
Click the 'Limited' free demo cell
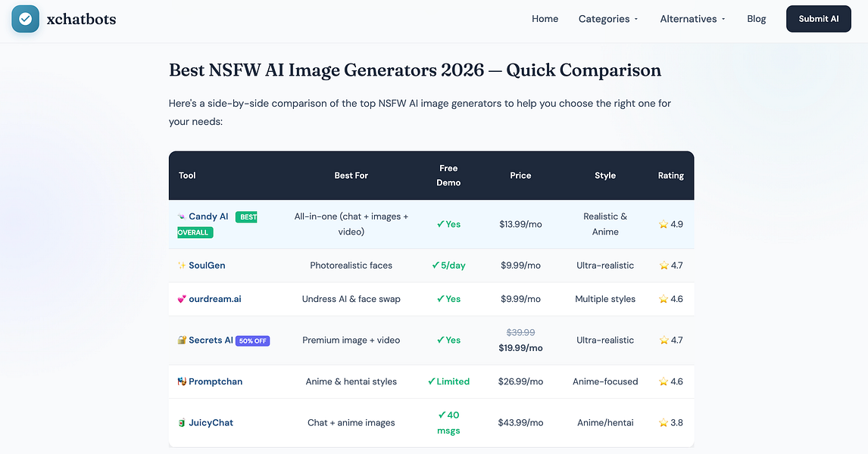[448, 381]
